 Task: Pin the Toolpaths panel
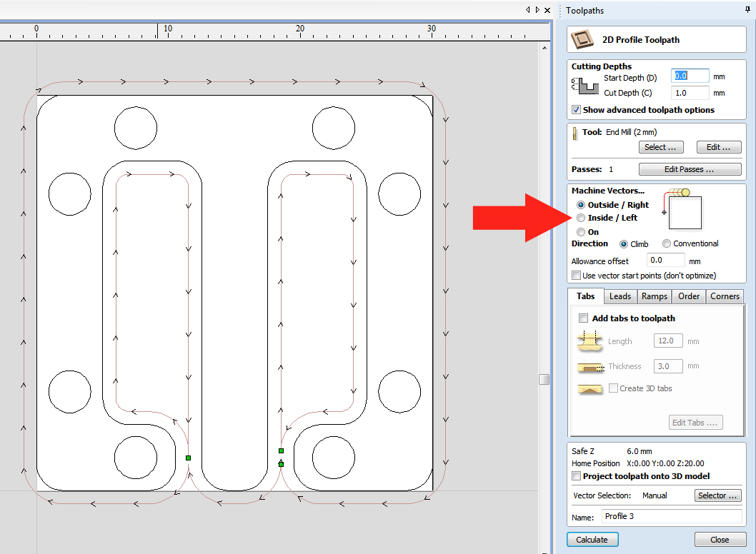pos(747,10)
